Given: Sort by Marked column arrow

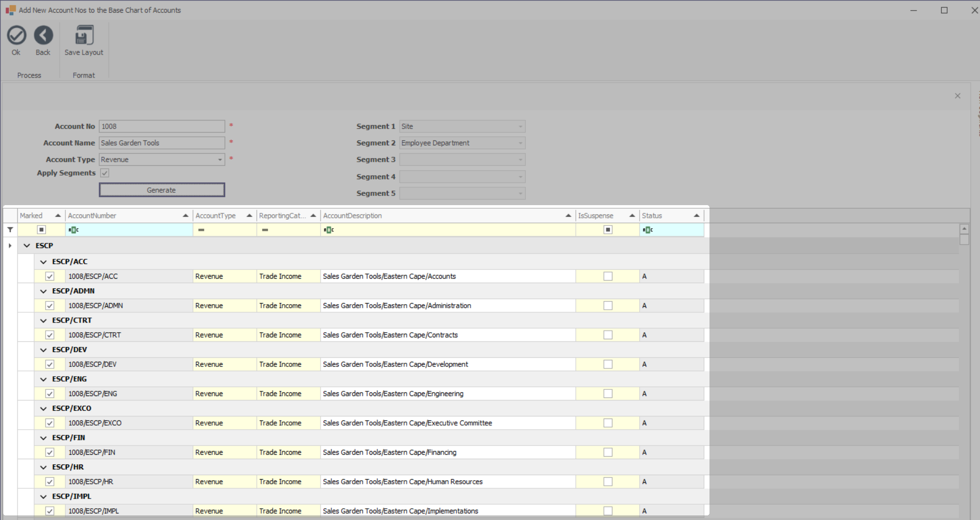Looking at the screenshot, I should tap(58, 216).
